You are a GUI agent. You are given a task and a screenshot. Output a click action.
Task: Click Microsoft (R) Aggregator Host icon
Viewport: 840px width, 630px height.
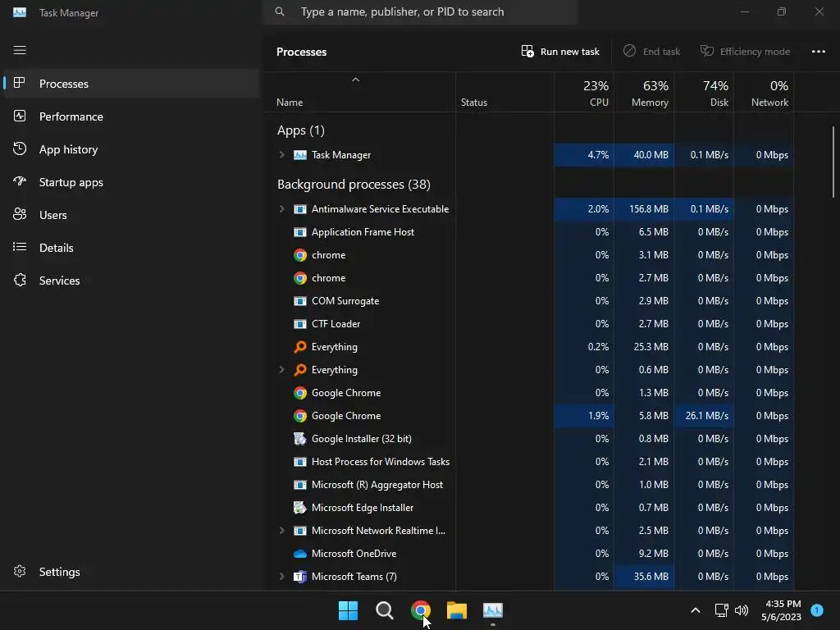(x=300, y=485)
